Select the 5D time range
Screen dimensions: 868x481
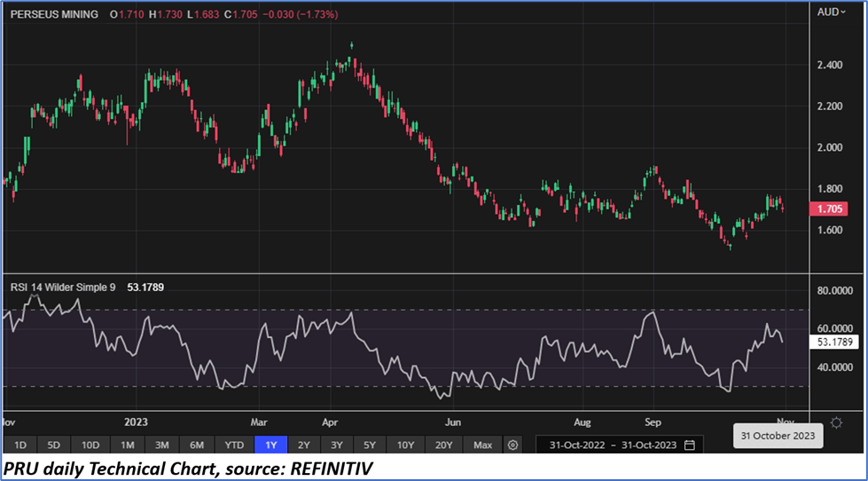pos(54,445)
